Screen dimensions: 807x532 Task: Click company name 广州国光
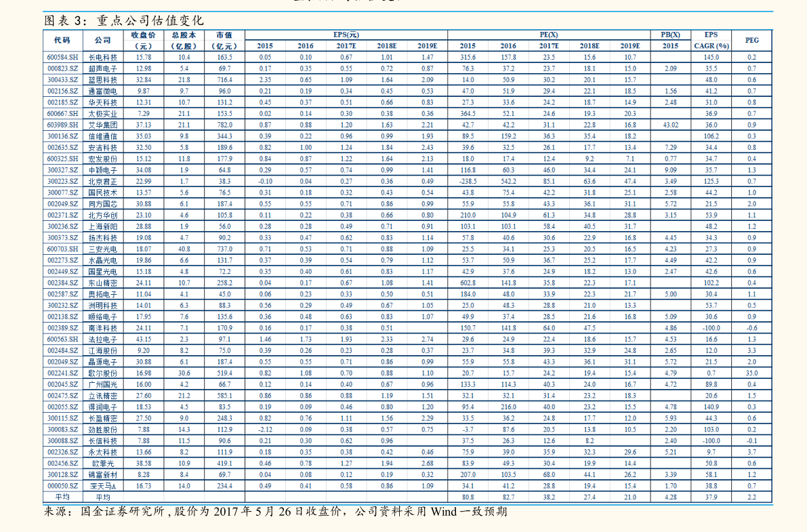click(102, 385)
